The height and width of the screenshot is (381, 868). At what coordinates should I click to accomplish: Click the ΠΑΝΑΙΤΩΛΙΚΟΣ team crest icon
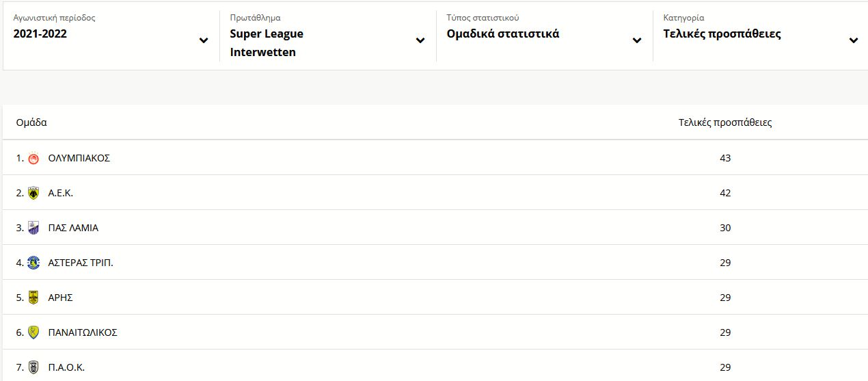pyautogui.click(x=33, y=333)
